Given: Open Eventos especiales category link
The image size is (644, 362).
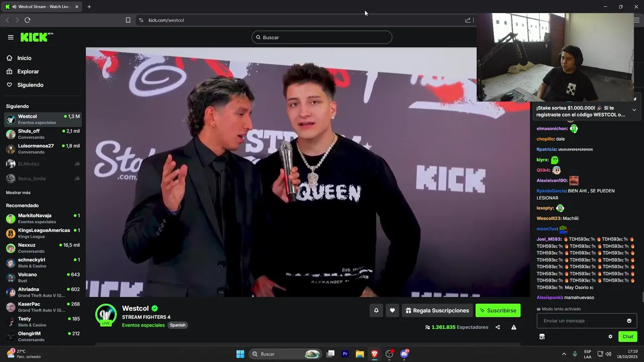Looking at the screenshot, I should (x=143, y=325).
